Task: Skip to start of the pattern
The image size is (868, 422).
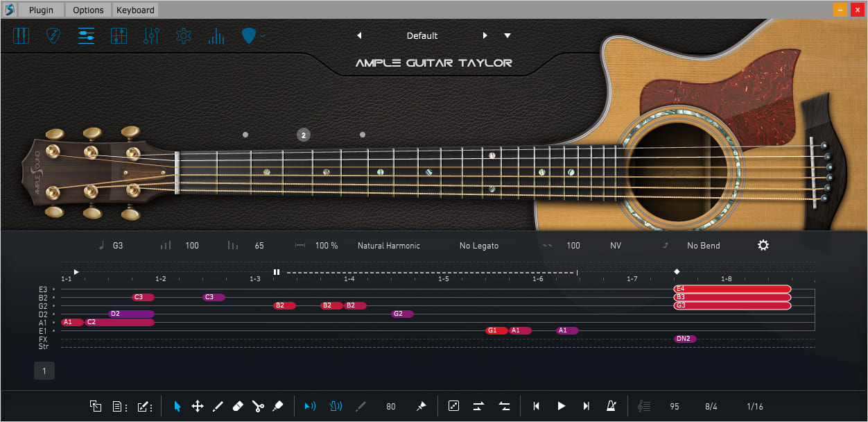Action: coord(536,406)
